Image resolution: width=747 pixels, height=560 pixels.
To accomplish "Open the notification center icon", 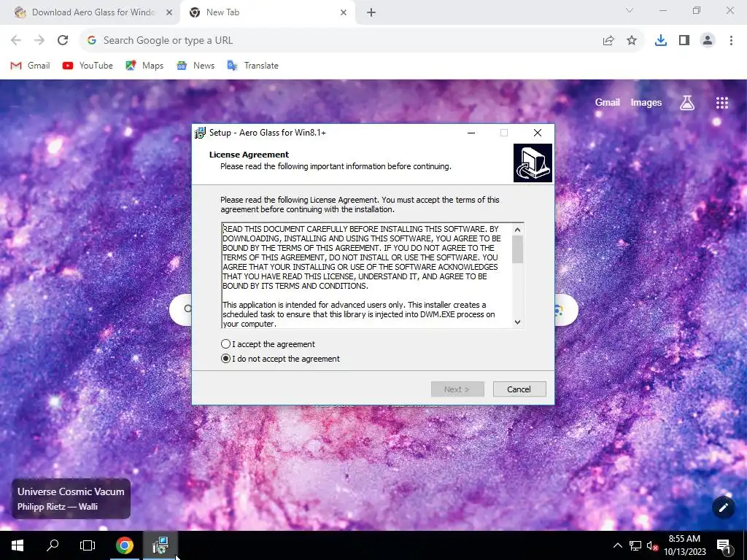I will 724,545.
